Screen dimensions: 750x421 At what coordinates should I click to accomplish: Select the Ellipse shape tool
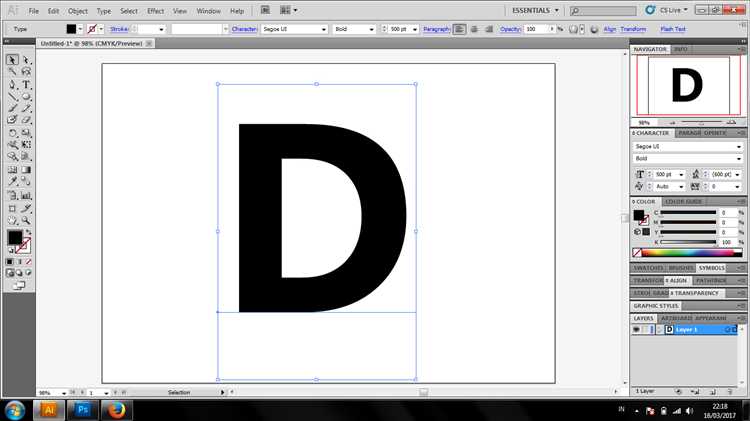pyautogui.click(x=26, y=97)
